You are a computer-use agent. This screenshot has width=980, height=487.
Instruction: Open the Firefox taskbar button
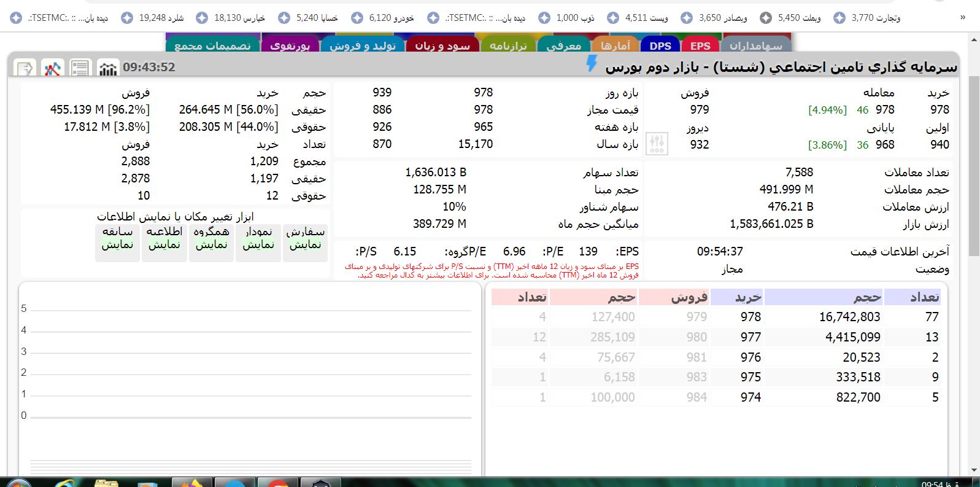[x=191, y=483]
